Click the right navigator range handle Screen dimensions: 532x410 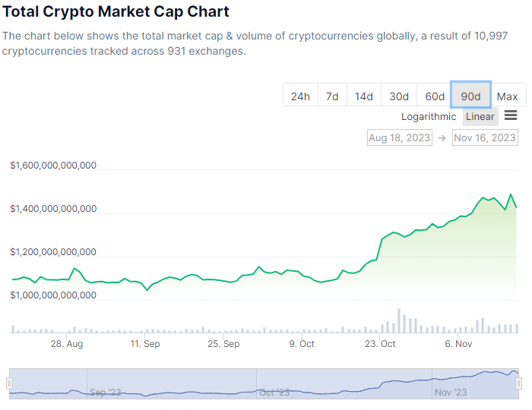pyautogui.click(x=520, y=383)
